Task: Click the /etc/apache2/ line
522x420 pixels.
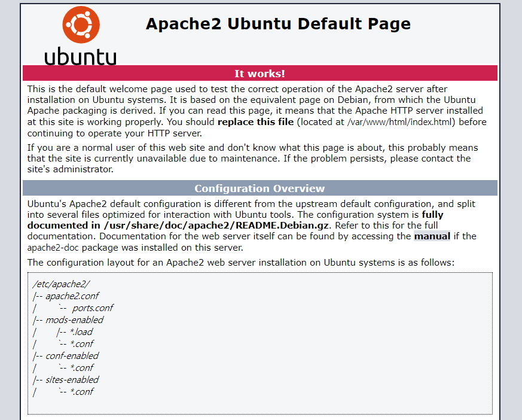Action: [x=61, y=284]
